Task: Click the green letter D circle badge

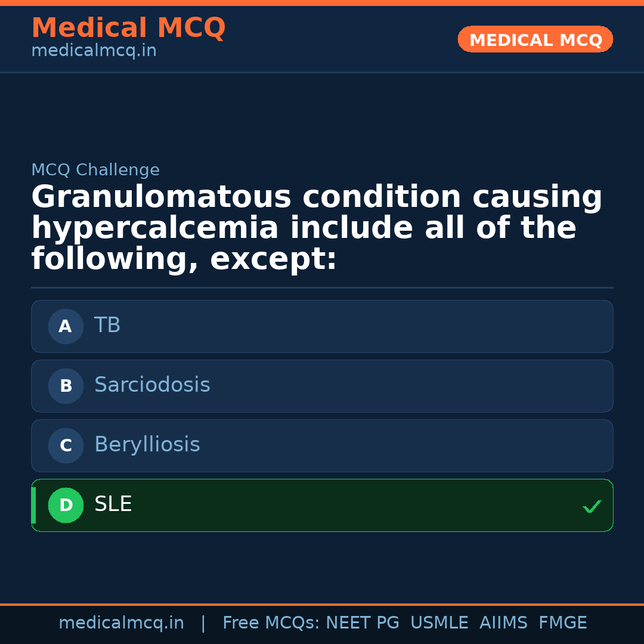Action: 66,505
